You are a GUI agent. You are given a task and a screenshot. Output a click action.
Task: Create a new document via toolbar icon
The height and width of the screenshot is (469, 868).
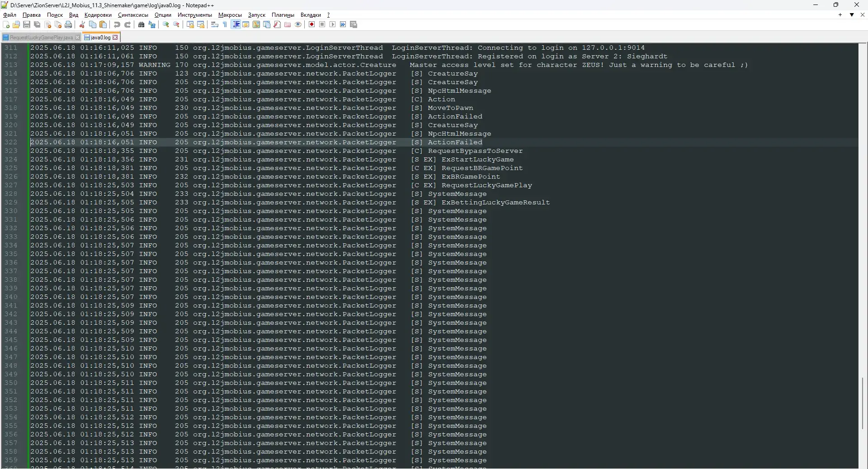6,24
